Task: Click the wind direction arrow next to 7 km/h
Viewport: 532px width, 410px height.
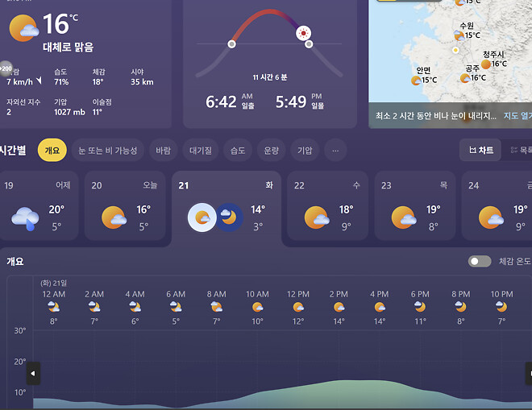Action: (x=39, y=81)
